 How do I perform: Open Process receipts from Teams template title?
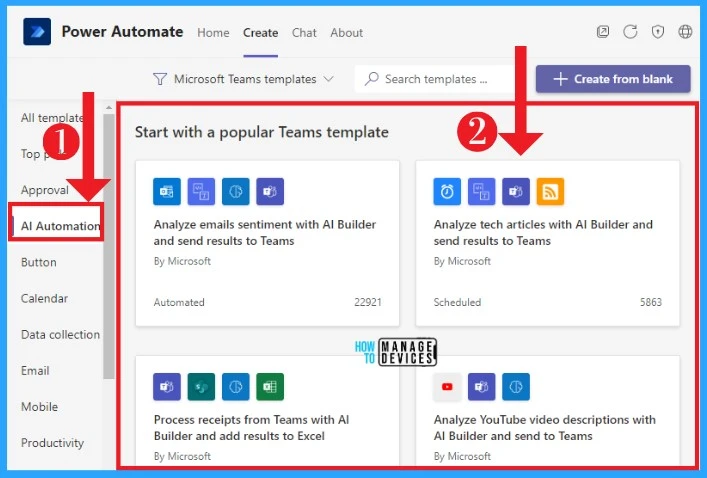(251, 427)
